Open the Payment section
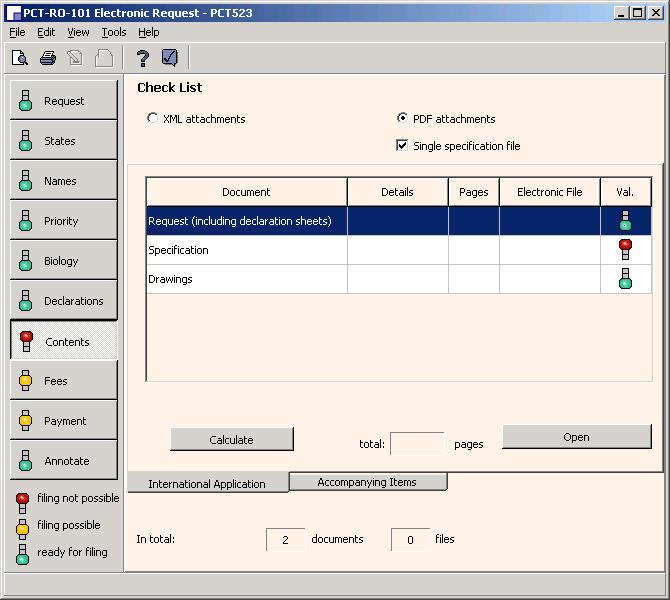670x600 pixels. coord(64,421)
